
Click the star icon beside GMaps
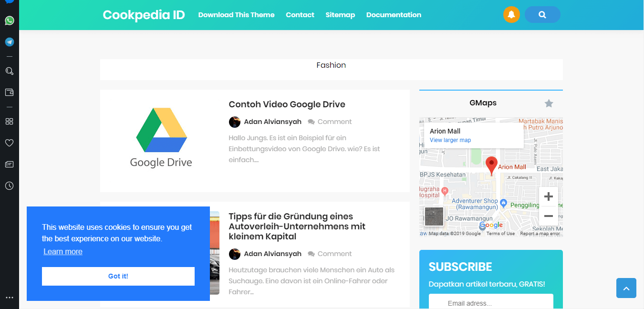[549, 103]
